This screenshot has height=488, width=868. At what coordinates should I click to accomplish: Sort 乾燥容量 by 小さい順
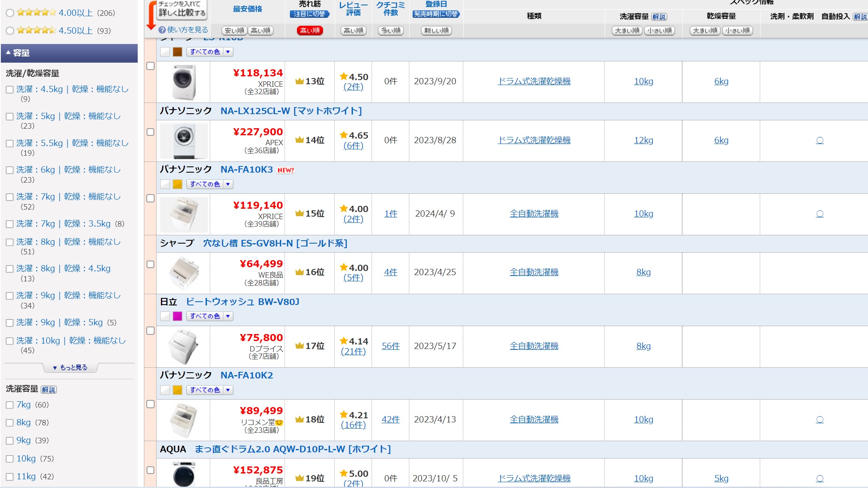tap(738, 31)
